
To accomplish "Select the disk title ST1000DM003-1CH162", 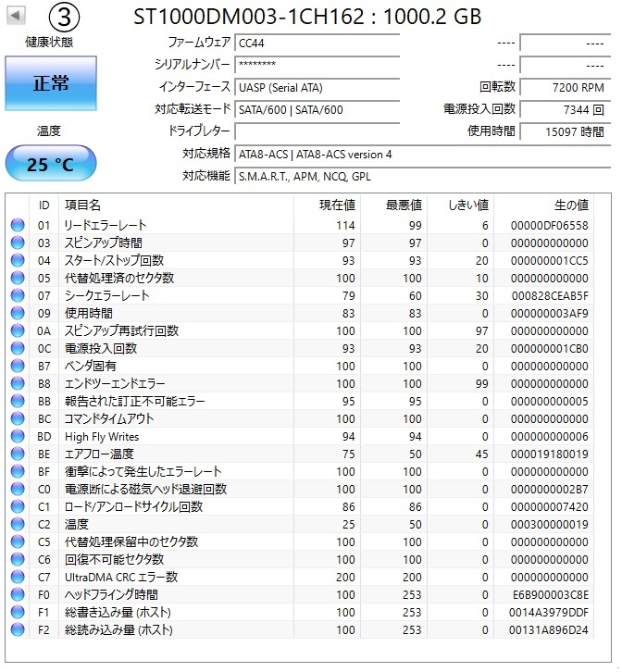I will [307, 17].
